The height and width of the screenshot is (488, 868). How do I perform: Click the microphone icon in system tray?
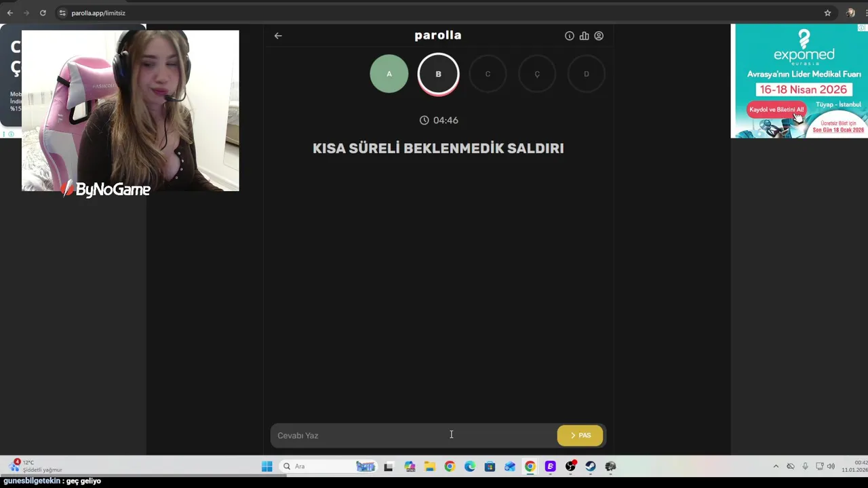(x=805, y=466)
